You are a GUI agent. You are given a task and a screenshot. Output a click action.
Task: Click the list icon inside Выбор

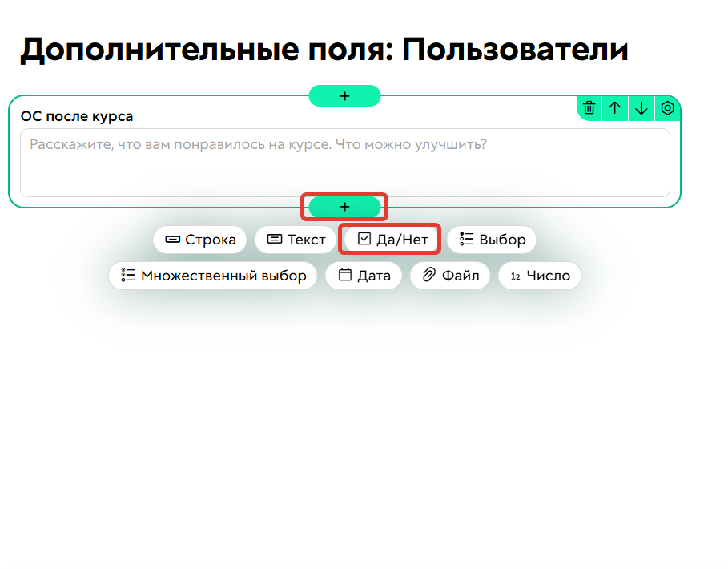[x=465, y=239]
